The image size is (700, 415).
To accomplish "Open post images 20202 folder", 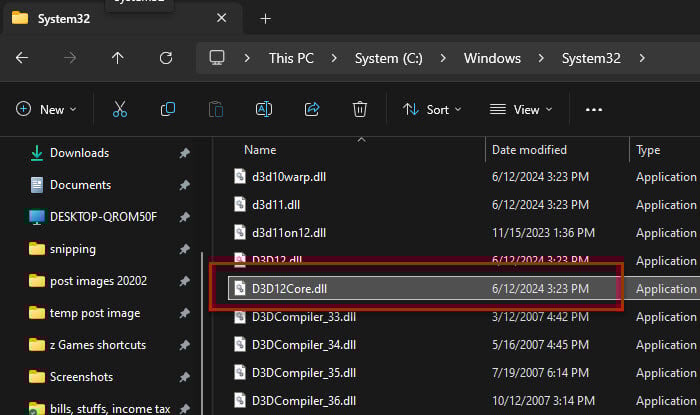I will 98,281.
